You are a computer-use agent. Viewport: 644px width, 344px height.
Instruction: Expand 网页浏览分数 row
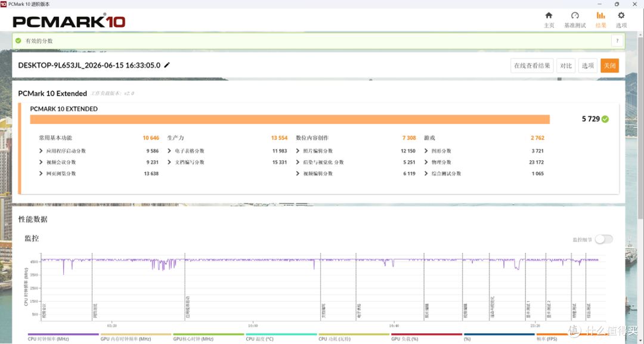[41, 173]
